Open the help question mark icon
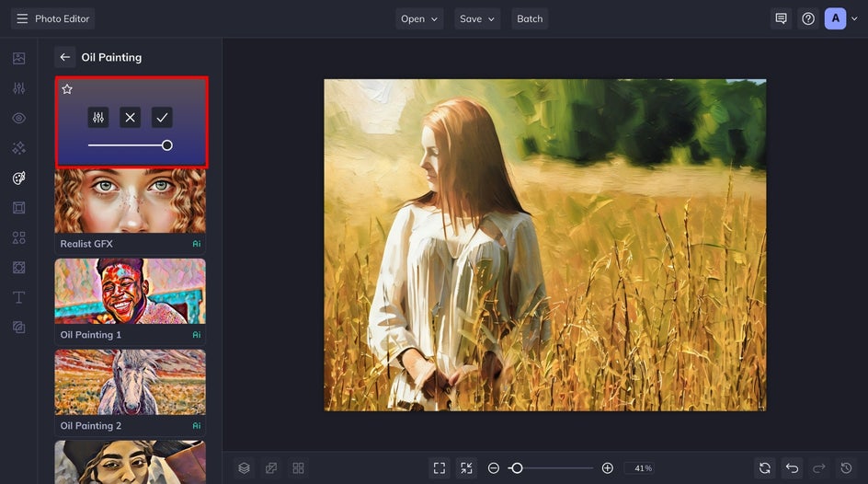The height and width of the screenshot is (484, 868). tap(808, 18)
